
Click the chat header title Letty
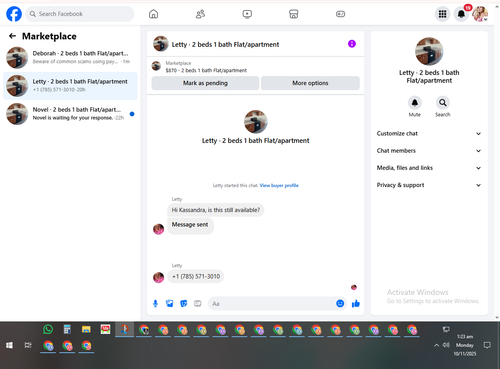coord(225,44)
